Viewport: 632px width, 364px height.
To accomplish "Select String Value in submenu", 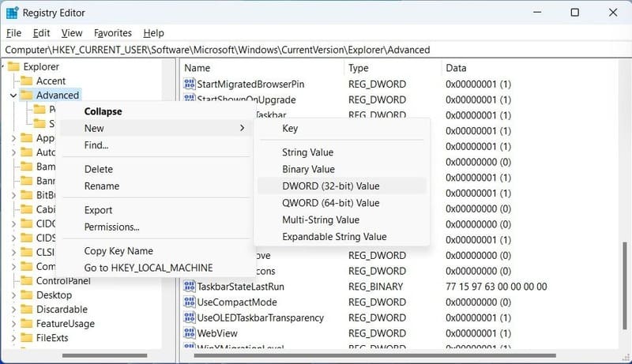I will tap(342, 152).
